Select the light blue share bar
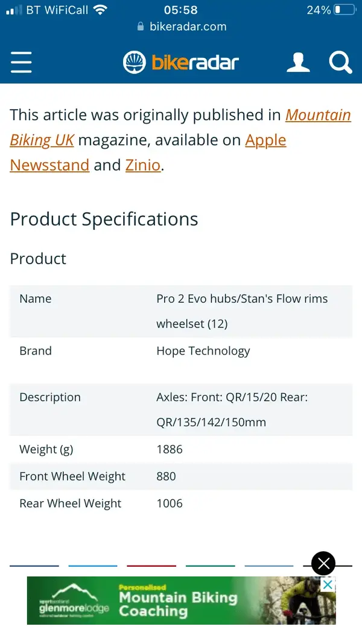The width and height of the screenshot is (362, 644). click(93, 566)
